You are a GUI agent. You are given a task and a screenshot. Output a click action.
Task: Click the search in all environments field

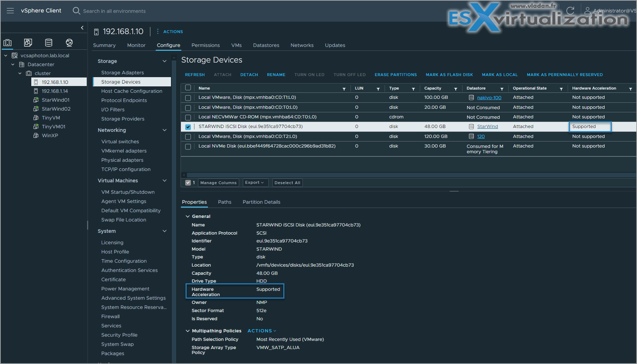[114, 11]
